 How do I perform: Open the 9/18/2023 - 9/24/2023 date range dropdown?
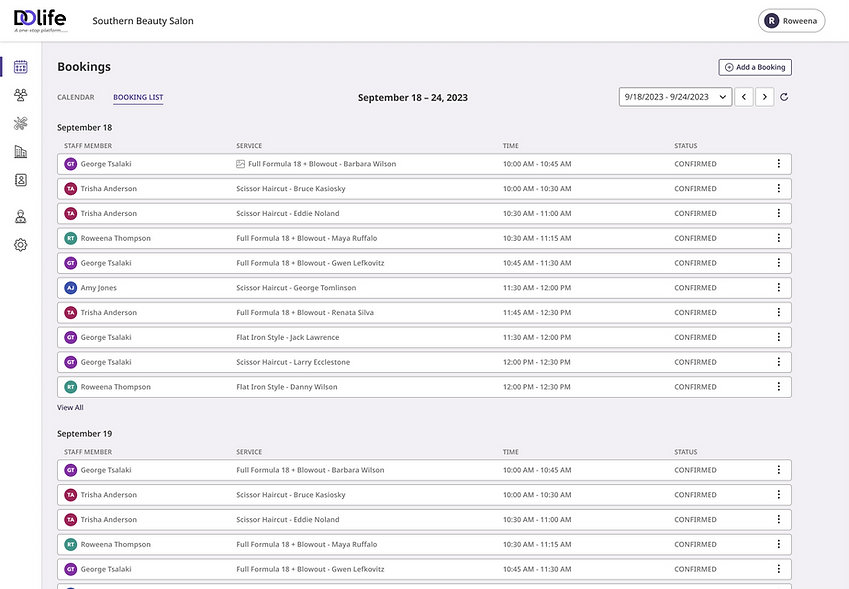[x=677, y=96]
